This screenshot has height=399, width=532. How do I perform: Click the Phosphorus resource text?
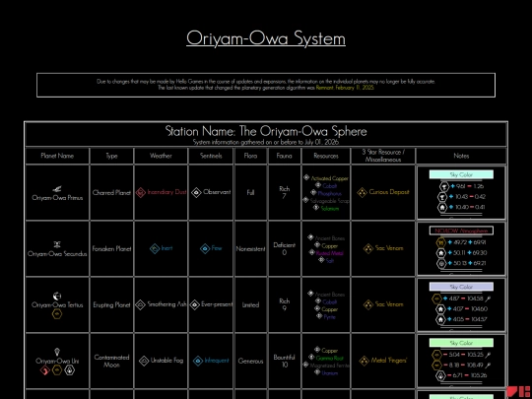[x=330, y=193]
